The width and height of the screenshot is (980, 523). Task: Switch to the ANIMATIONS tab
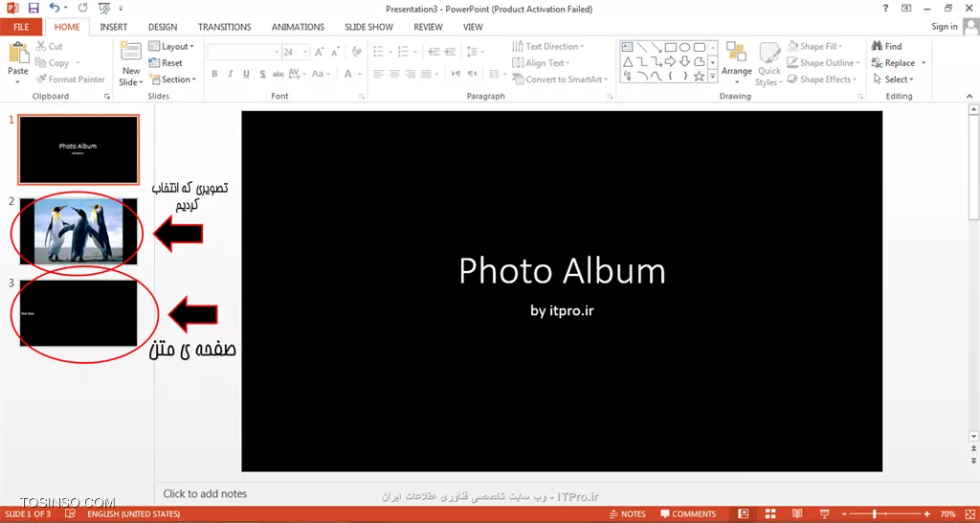299,27
